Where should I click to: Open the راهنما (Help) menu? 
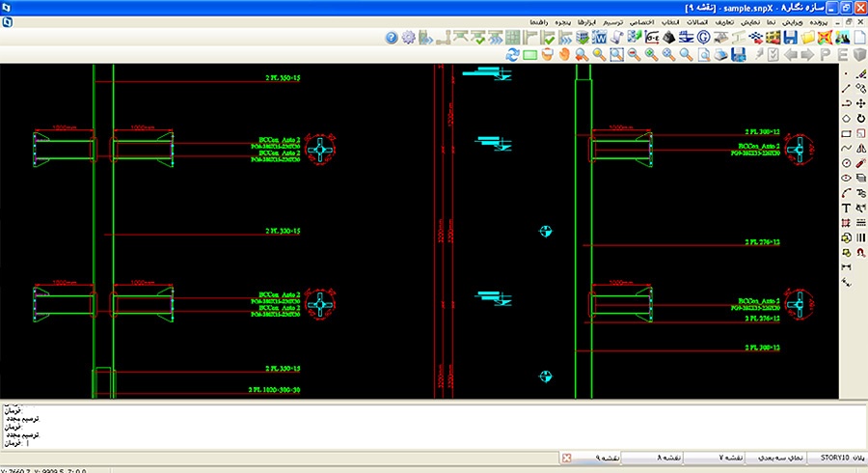541,21
